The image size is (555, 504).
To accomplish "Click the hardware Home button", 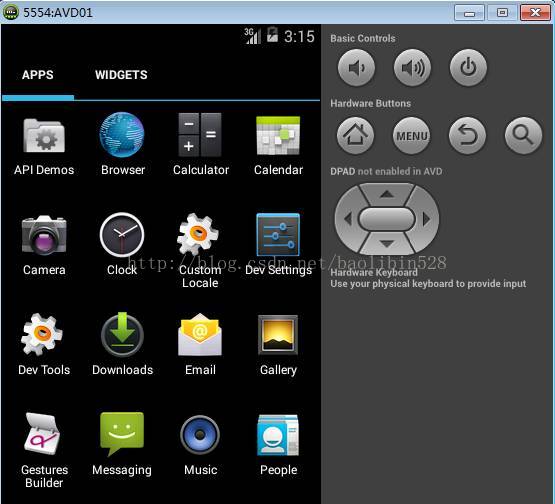I will click(x=355, y=135).
